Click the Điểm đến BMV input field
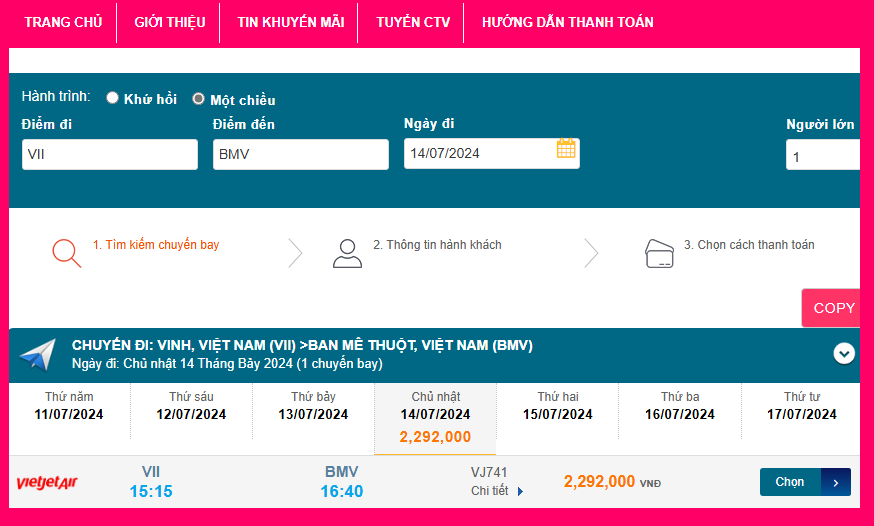 coord(300,154)
